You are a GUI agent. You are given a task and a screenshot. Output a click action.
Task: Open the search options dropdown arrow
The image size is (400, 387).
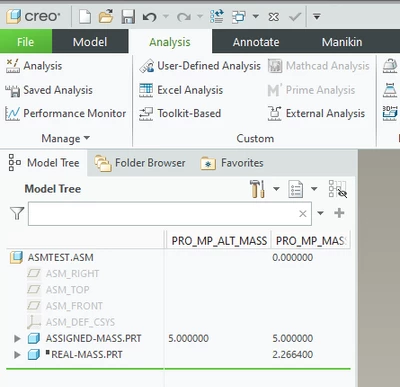[320, 213]
